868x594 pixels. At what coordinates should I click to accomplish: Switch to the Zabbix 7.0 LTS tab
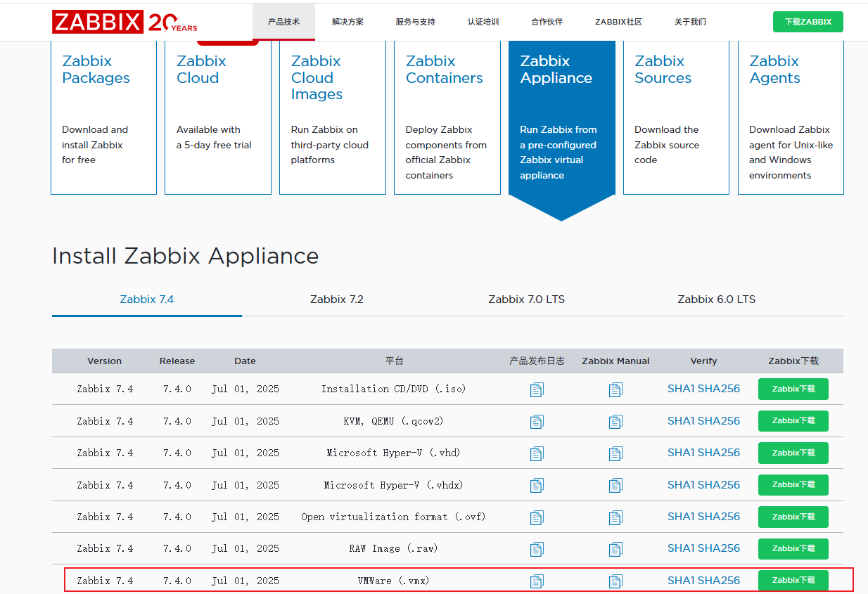click(527, 299)
